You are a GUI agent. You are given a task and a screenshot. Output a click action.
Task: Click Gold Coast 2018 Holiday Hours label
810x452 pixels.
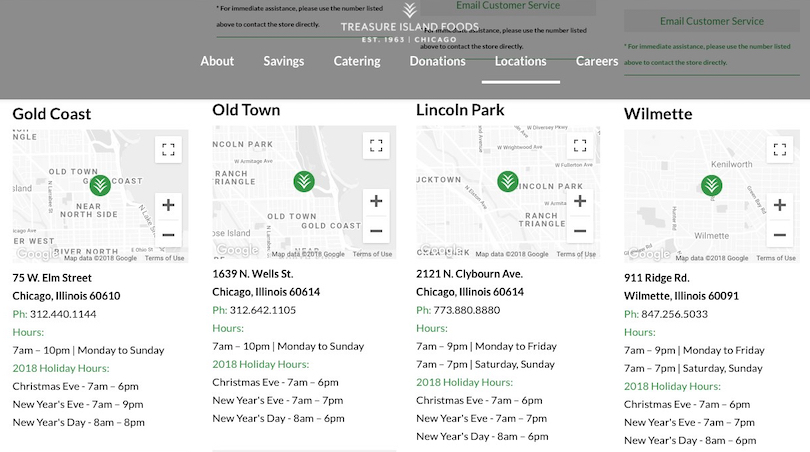61,368
